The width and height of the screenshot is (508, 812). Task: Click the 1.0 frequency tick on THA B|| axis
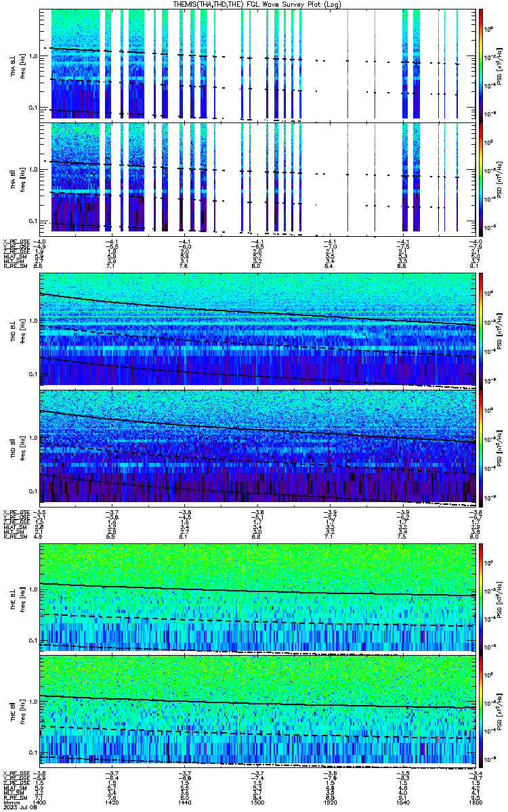34,171
